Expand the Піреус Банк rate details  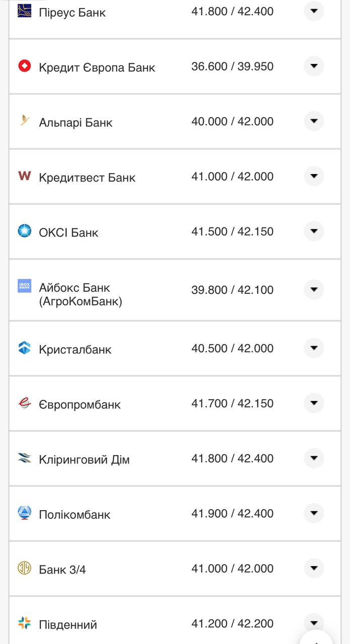point(314,11)
